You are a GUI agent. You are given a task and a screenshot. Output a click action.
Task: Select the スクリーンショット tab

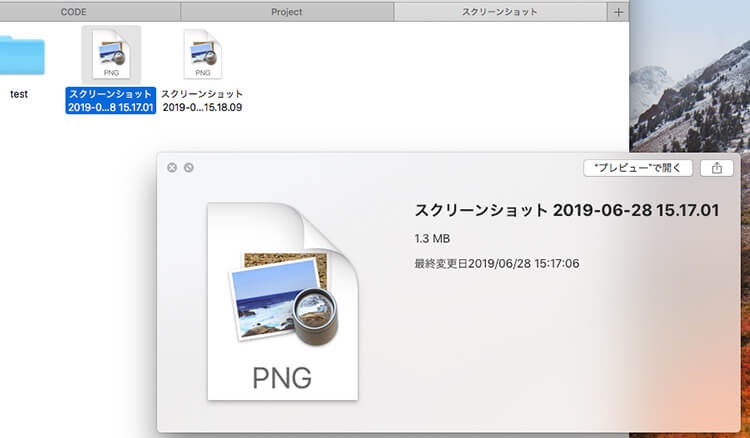point(500,11)
